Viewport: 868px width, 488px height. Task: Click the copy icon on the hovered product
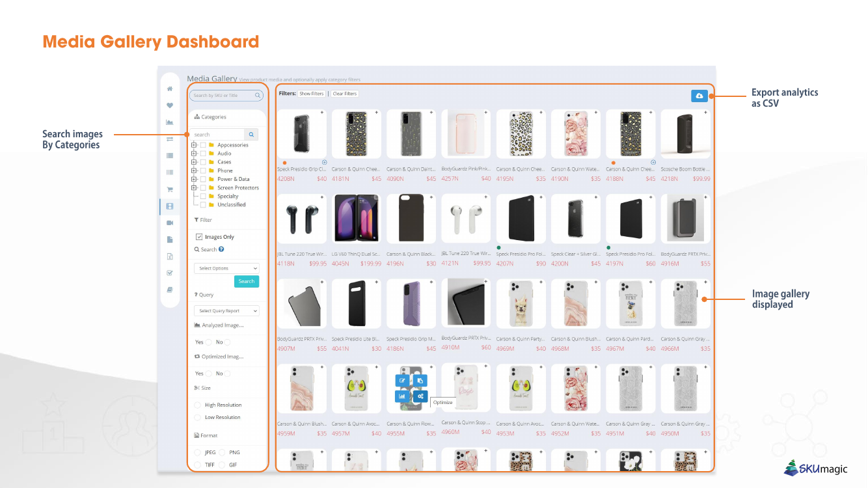coord(420,381)
